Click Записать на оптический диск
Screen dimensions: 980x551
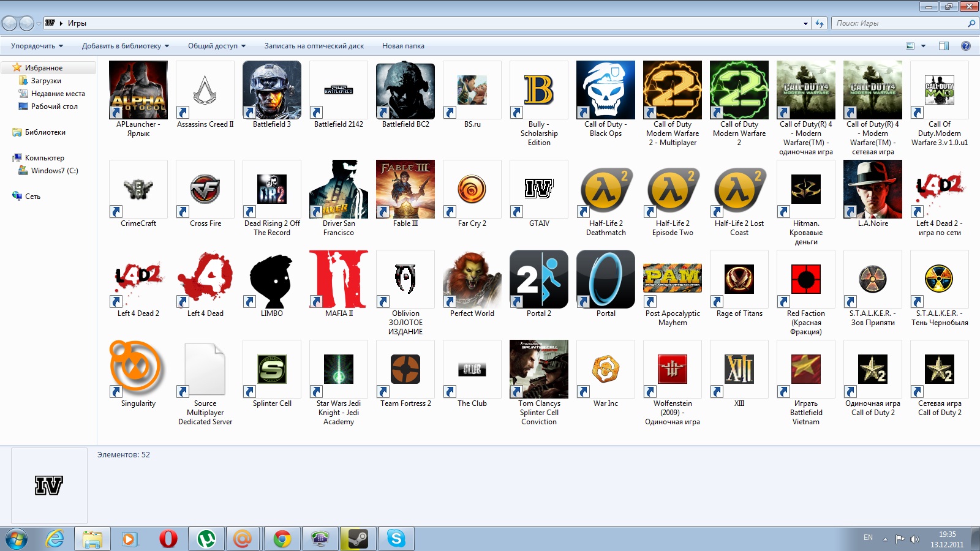click(314, 46)
